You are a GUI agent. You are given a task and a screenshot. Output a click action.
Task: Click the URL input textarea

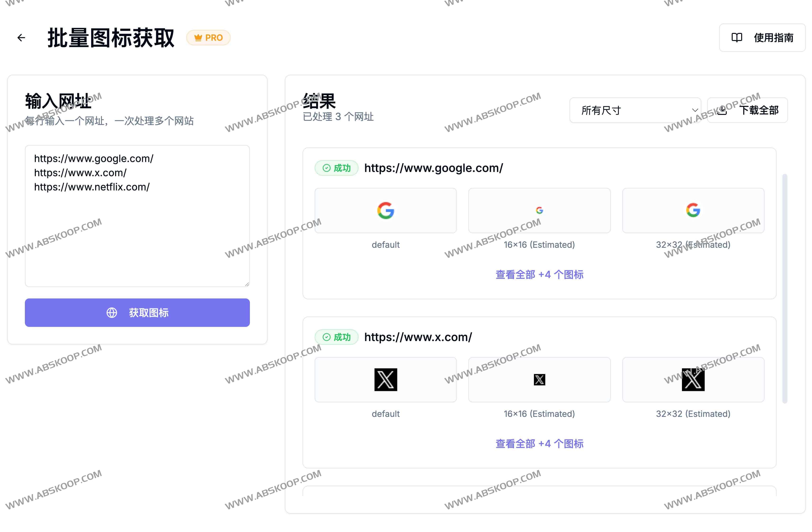tap(137, 216)
